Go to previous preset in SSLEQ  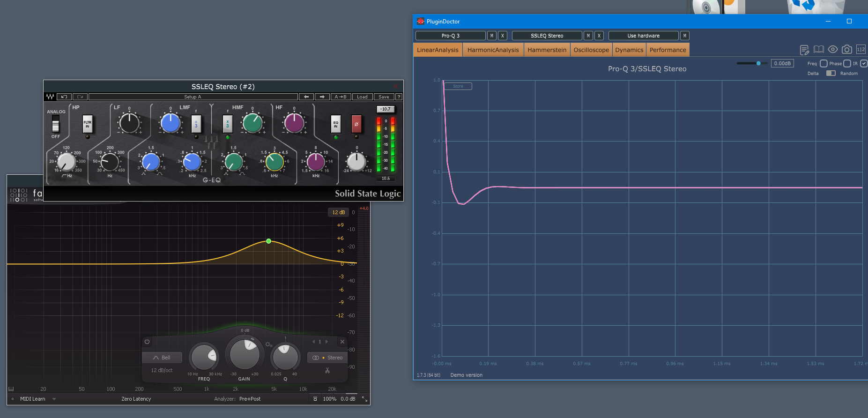coord(306,97)
